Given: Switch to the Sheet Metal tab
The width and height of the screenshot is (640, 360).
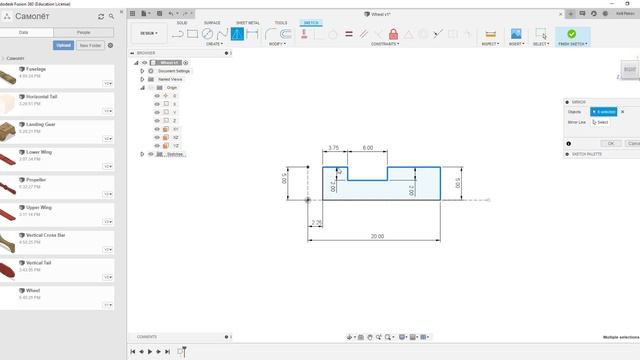Looking at the screenshot, I should [x=248, y=23].
